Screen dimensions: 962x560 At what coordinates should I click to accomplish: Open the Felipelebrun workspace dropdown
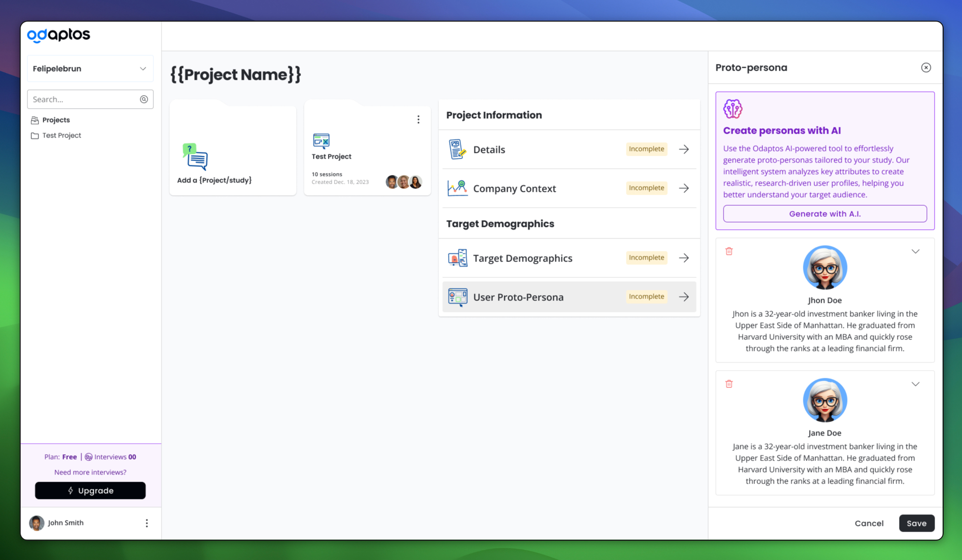90,69
